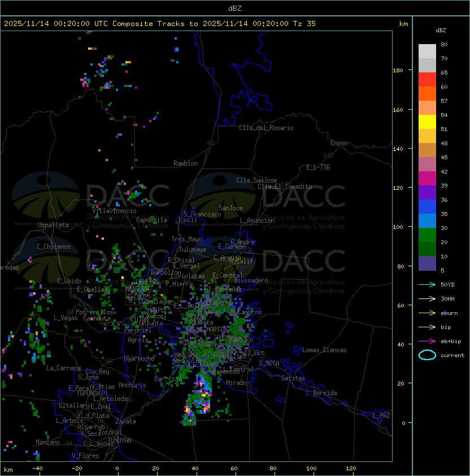The height and width of the screenshot is (476, 470).
Task: Select the bright yellow 51-54 dBZ color band
Action: [427, 122]
